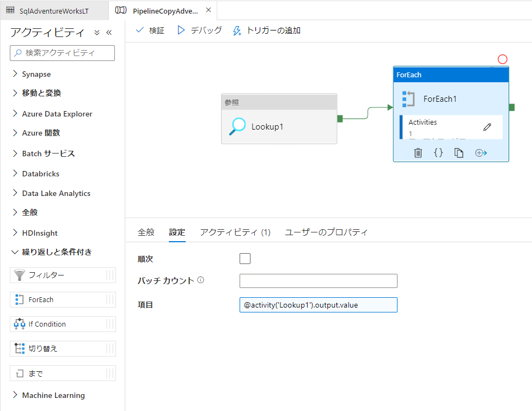Select the ForEach1 activity node title
532x411 pixels.
tap(440, 99)
